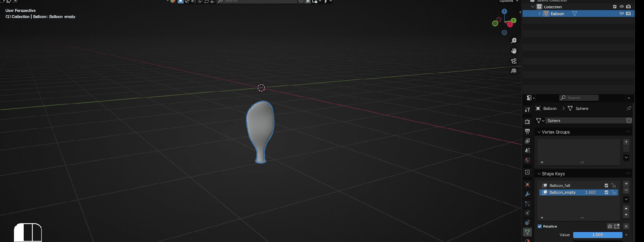Switch perspective/orthographic with the grid icon
Screen dimensions: 644x242
tap(514, 71)
